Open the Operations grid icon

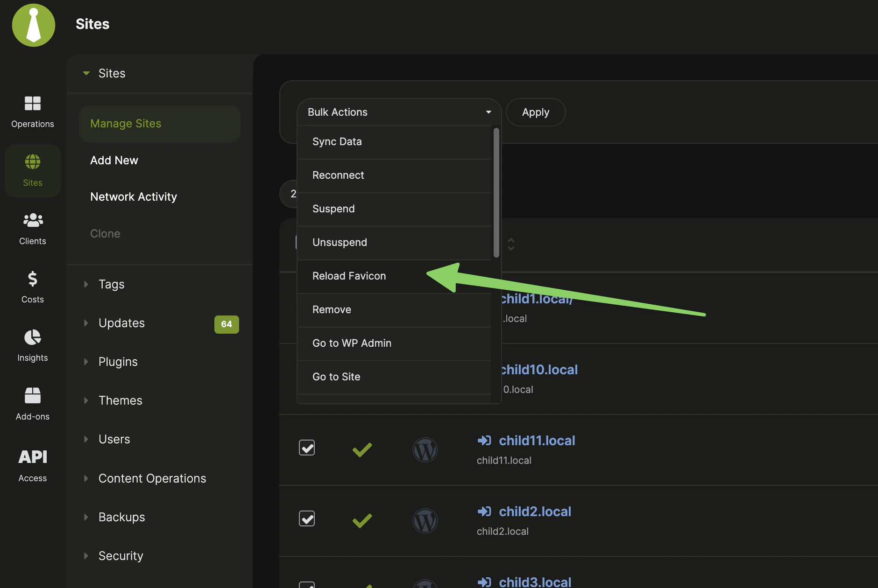point(33,103)
